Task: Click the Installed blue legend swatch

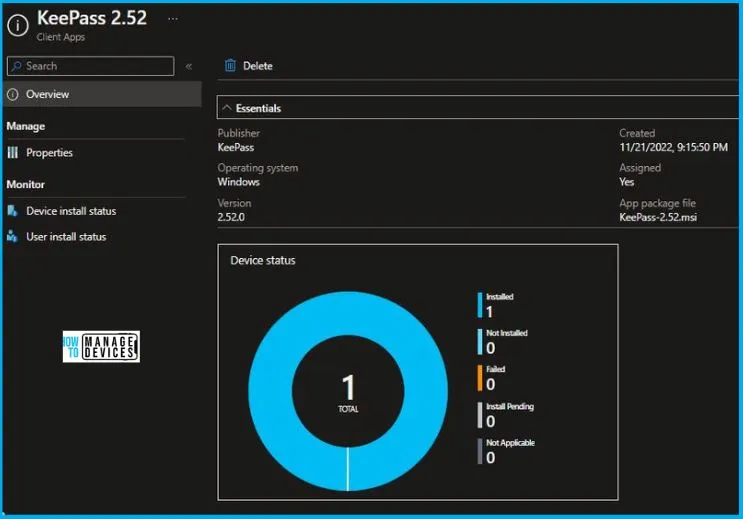Action: 480,305
